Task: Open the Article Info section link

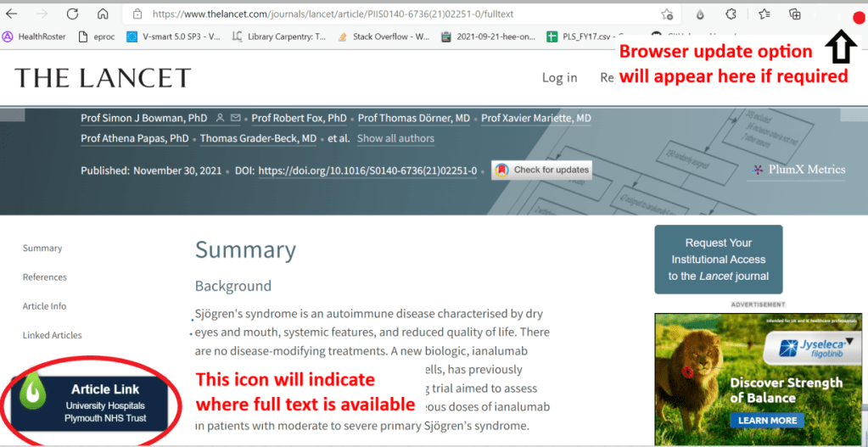Action: pos(44,306)
